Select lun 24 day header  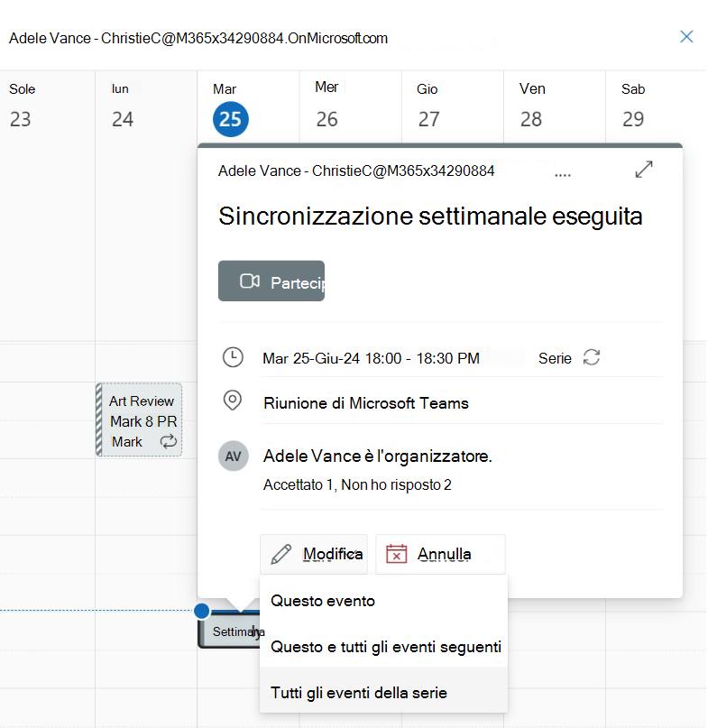tap(122, 106)
